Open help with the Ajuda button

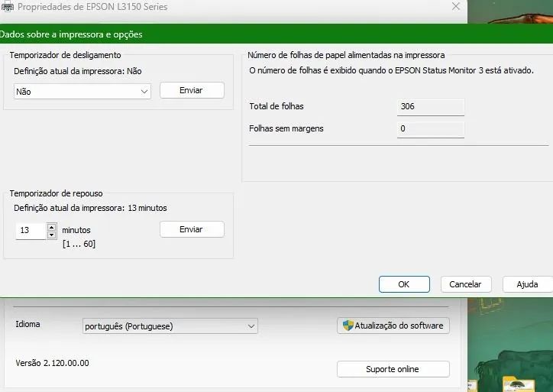tap(527, 284)
